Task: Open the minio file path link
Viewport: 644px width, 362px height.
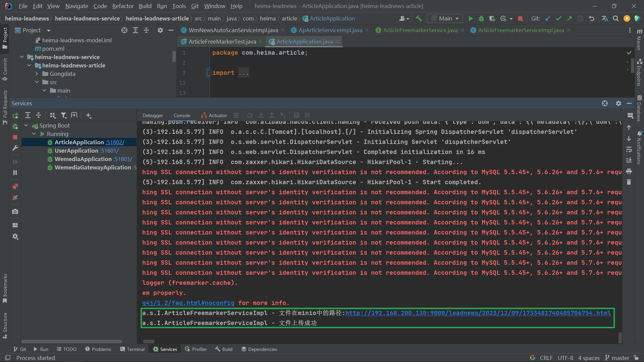Action: point(478,313)
